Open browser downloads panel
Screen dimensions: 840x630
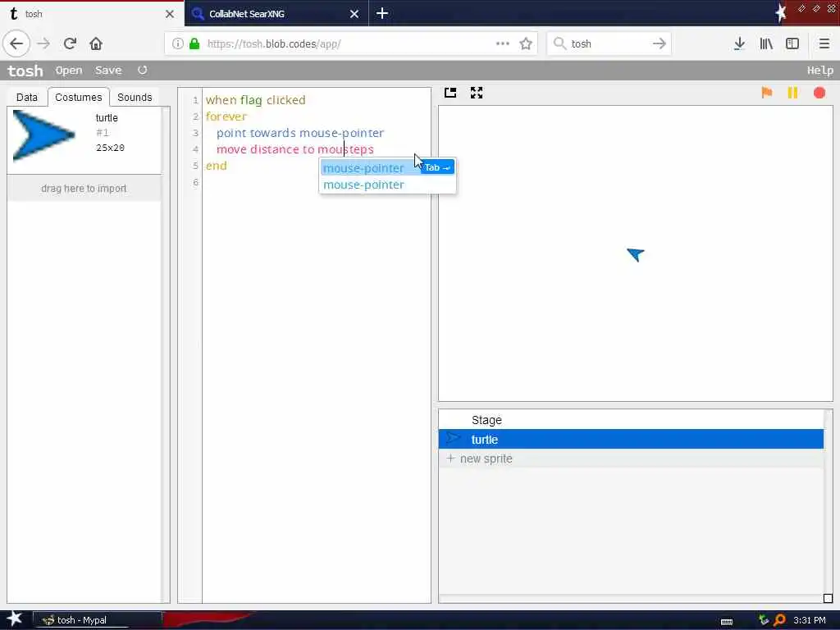(739, 43)
